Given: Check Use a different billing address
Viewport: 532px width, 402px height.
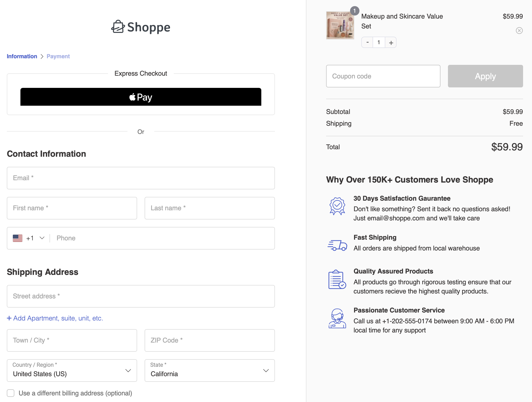Looking at the screenshot, I should tap(11, 393).
